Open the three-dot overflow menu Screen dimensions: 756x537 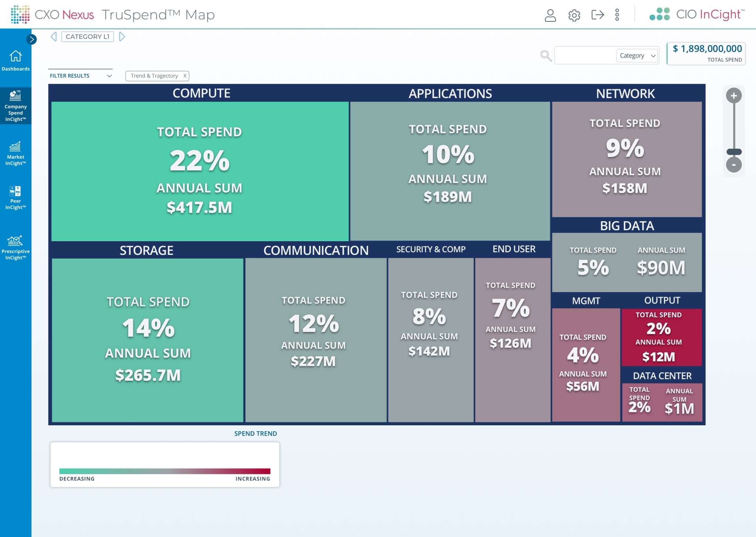(617, 15)
